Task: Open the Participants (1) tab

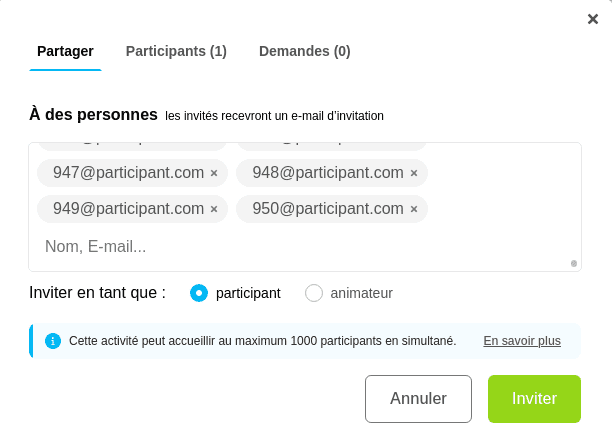Action: (x=176, y=51)
